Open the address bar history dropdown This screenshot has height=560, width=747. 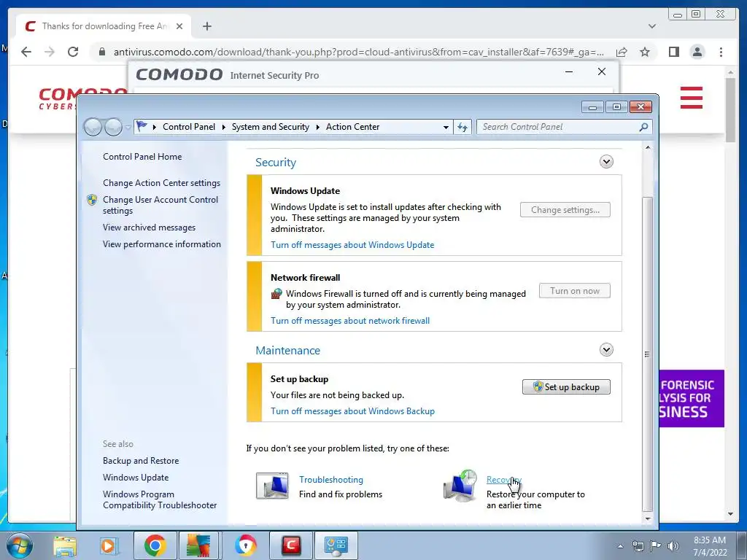(x=446, y=127)
